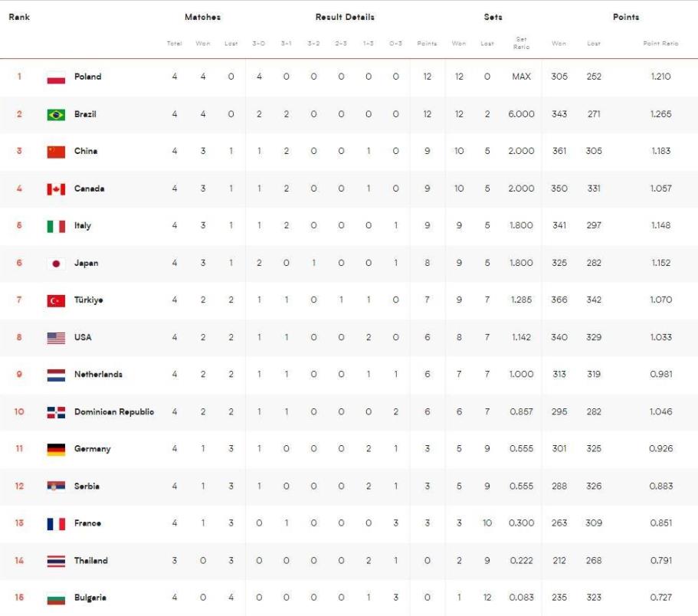Screen dimensions: 698x616
Task: Click the Dominican Republic flag icon
Action: [x=56, y=412]
